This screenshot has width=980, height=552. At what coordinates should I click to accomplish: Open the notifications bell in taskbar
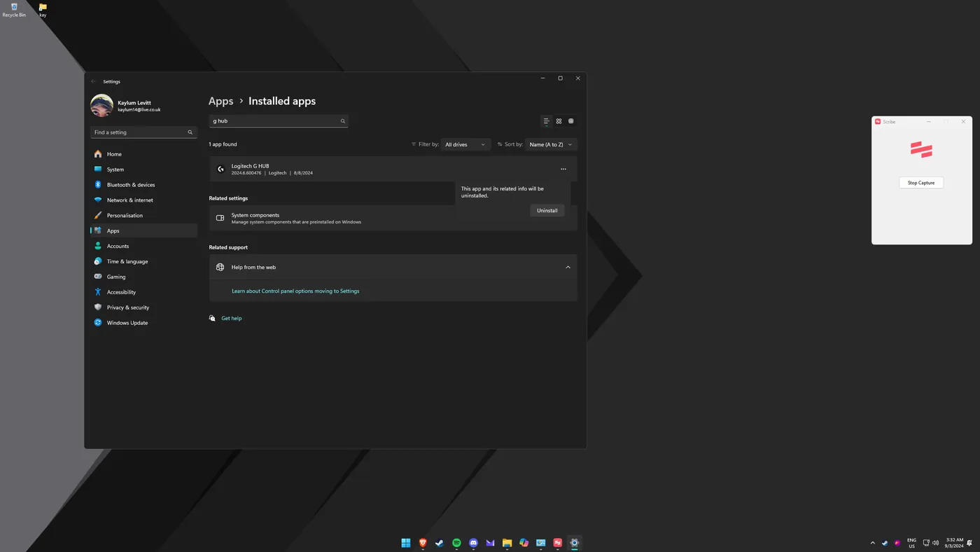pos(970,543)
